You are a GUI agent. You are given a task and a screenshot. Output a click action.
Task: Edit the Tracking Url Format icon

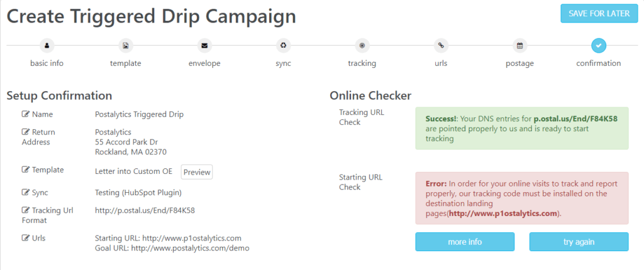pyautogui.click(x=25, y=210)
